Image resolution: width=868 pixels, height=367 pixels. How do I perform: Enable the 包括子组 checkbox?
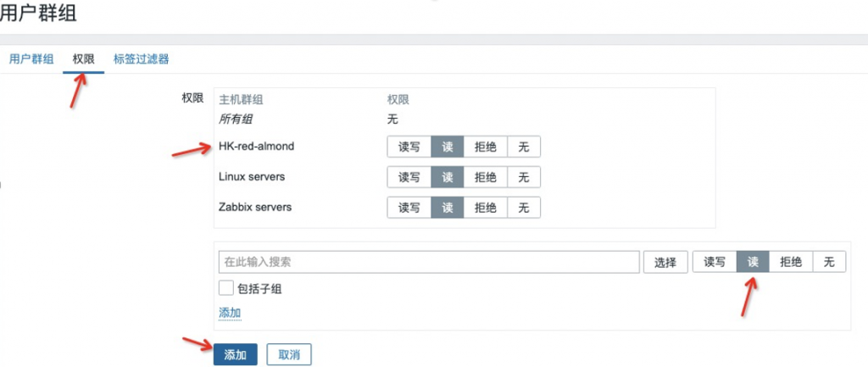click(225, 288)
